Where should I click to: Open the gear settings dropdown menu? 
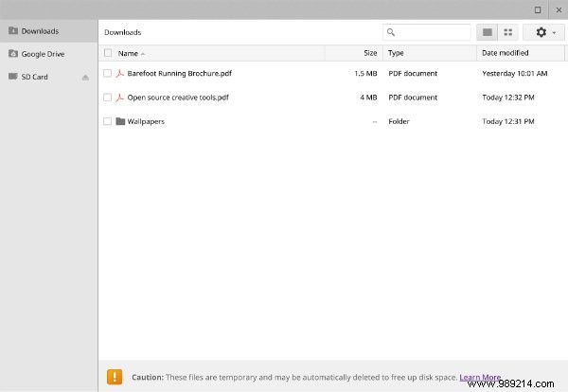(x=544, y=32)
